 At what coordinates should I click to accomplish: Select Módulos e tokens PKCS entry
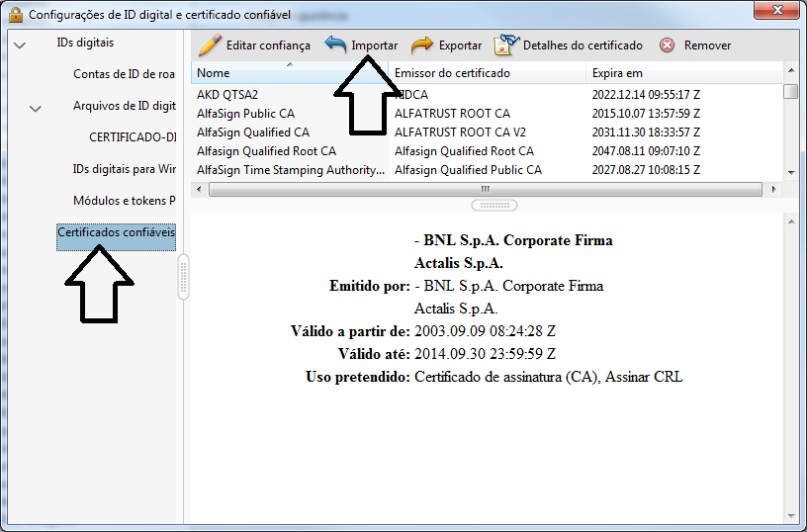click(124, 201)
